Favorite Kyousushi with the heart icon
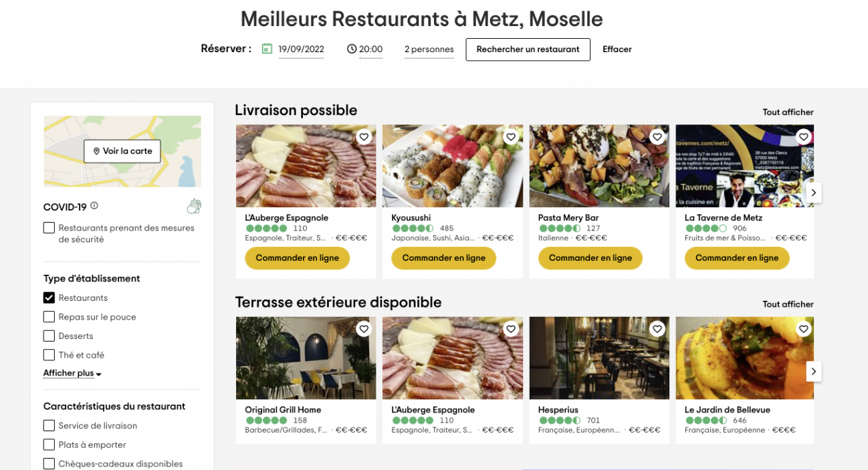Viewport: 868px width, 470px height. (511, 137)
